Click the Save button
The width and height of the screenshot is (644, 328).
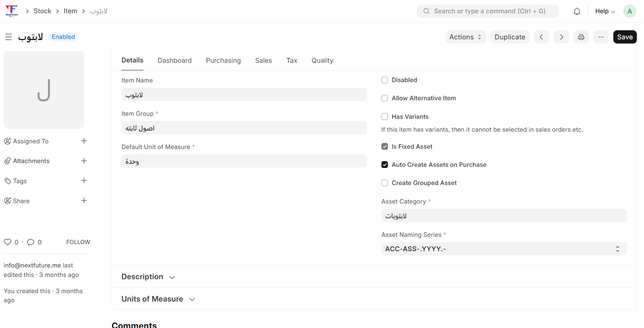(625, 37)
